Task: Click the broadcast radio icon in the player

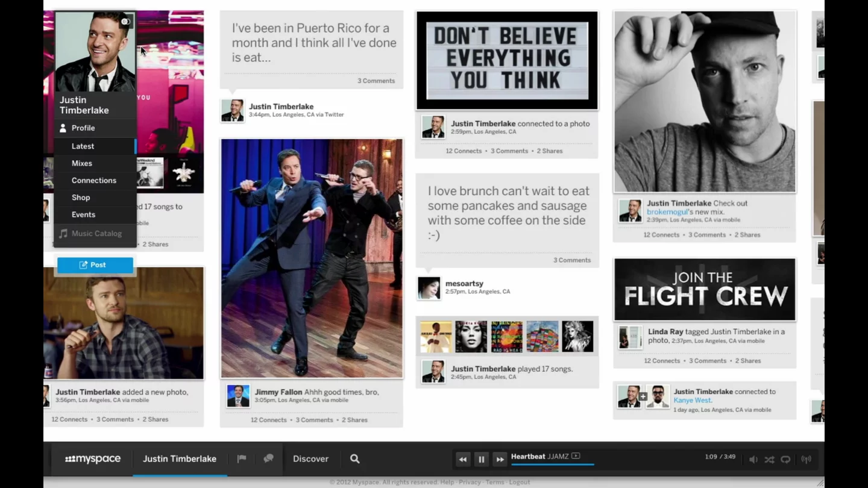Action: (x=807, y=460)
